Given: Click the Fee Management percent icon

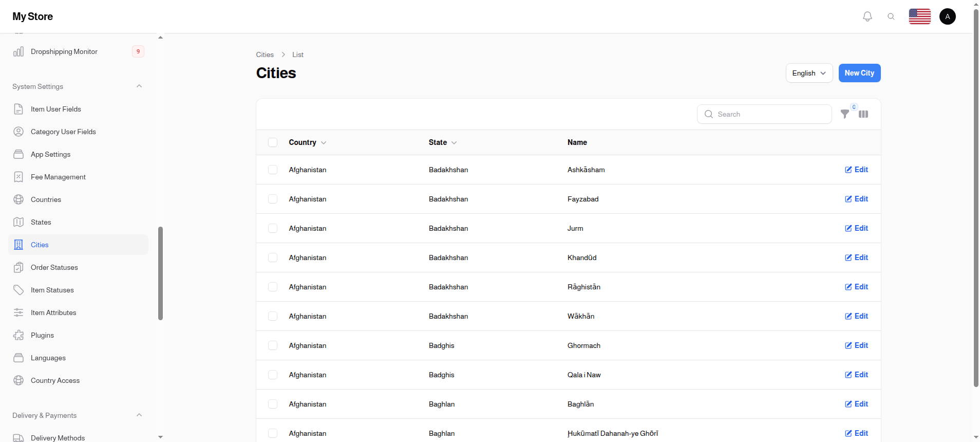Looking at the screenshot, I should point(18,177).
